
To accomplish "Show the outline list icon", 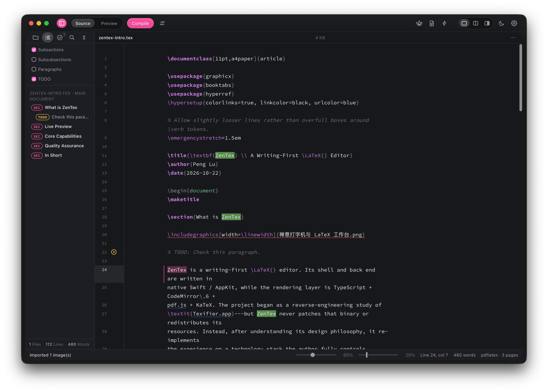I will (48, 37).
